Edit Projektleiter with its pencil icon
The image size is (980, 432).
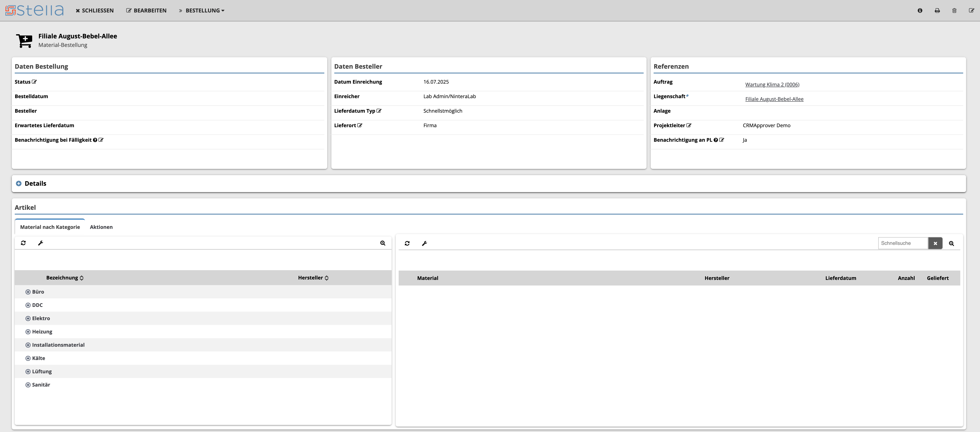(688, 126)
